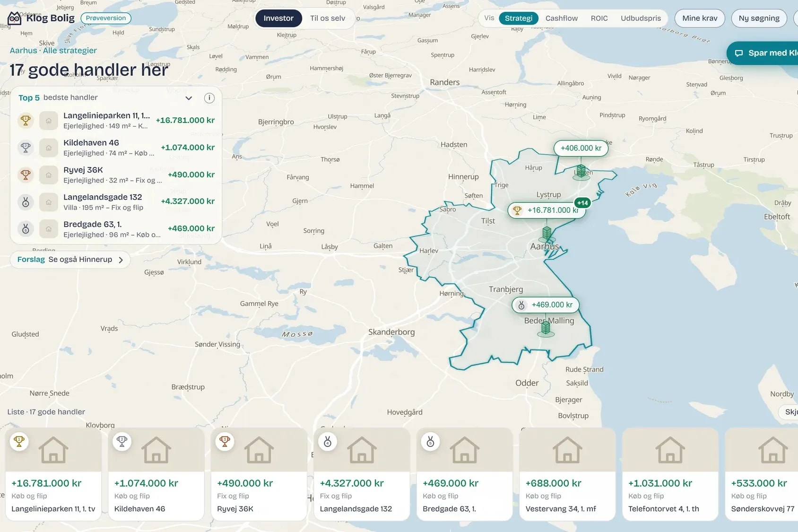Click bronze trophy icon beside Ryvej 36K
The image size is (798, 532).
26,174
